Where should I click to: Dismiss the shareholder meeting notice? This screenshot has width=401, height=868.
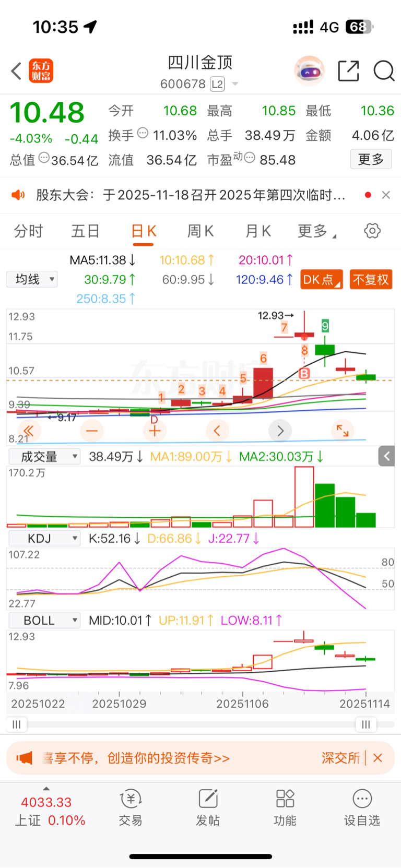coord(386,195)
